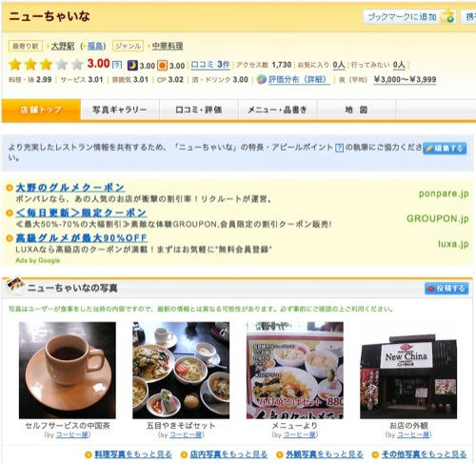
Task: Click the third yellow rating star
Action: coord(46,65)
